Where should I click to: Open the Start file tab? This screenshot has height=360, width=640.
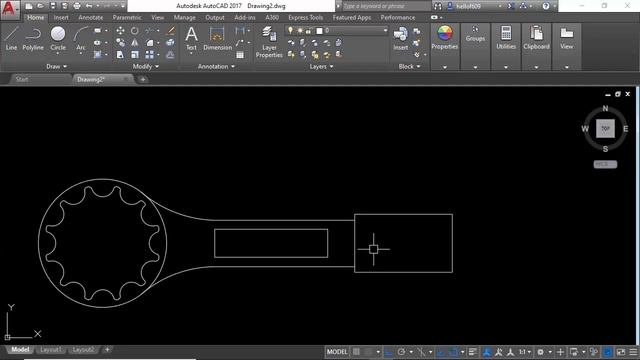click(x=22, y=79)
